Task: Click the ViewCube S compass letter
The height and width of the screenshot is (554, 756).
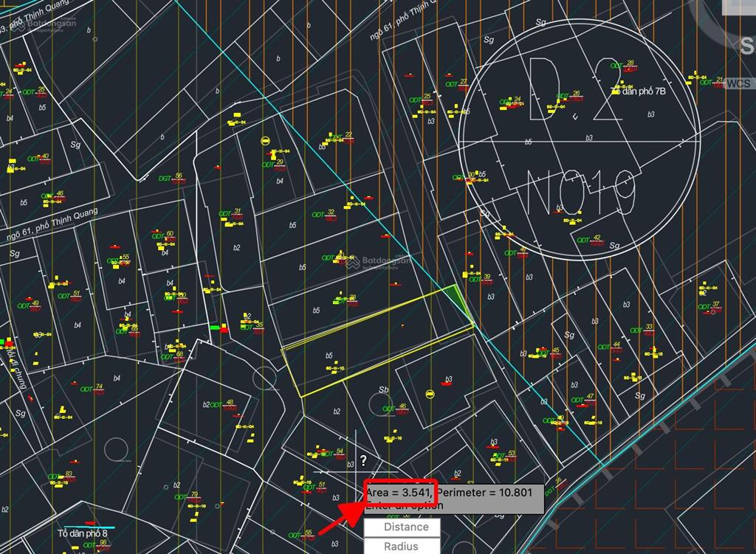Action: 748,46
